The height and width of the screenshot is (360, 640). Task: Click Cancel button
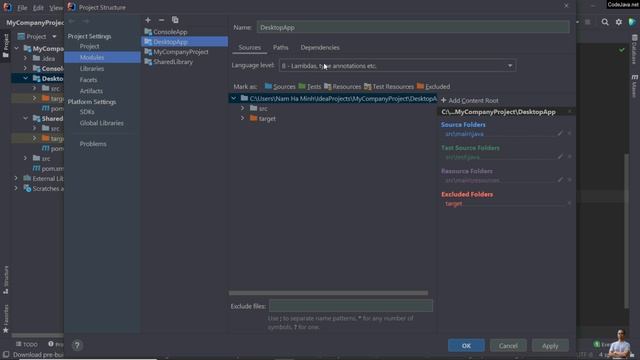508,346
